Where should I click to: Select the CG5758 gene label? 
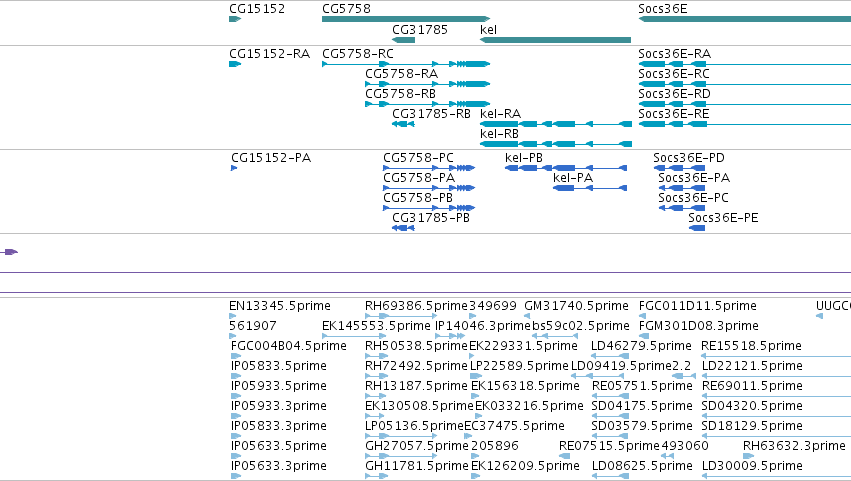346,9
